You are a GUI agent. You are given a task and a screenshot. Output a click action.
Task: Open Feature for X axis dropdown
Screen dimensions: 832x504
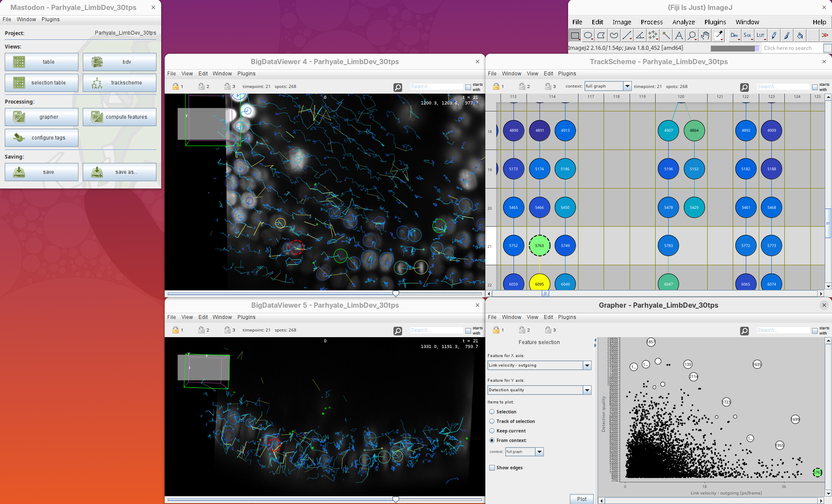point(587,365)
